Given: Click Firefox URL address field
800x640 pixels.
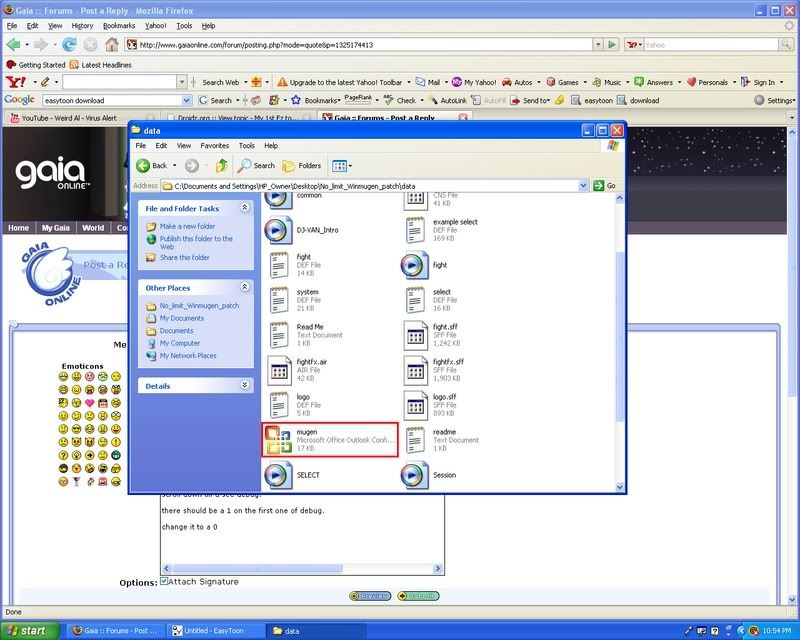Looking at the screenshot, I should pos(359,45).
